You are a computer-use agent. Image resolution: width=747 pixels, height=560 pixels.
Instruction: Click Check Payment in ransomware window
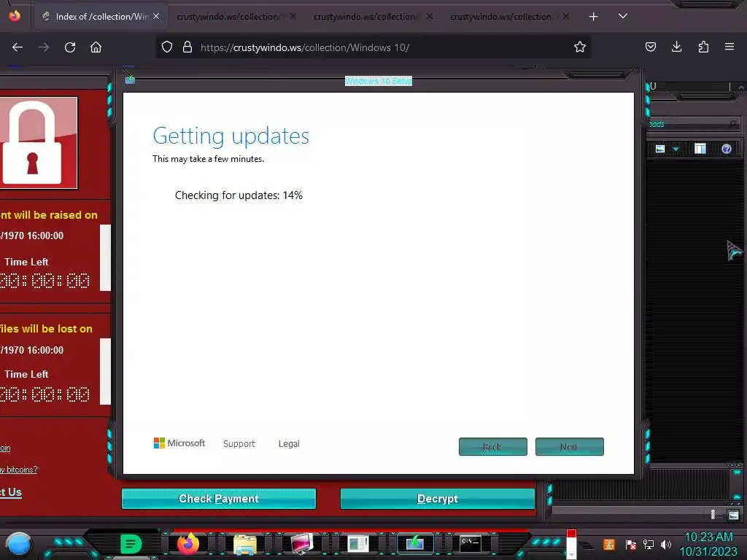[219, 499]
